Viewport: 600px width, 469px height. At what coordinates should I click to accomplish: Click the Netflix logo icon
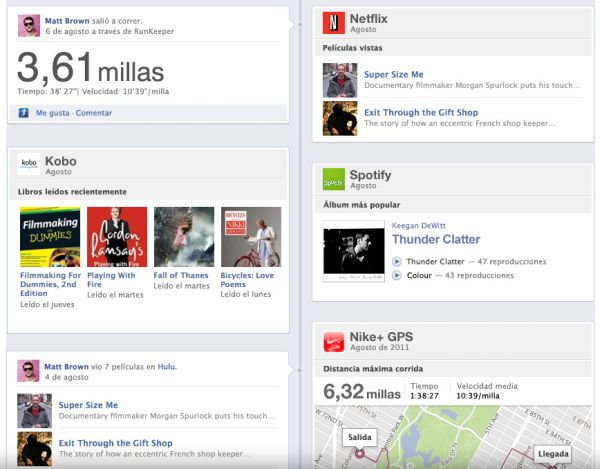[333, 23]
